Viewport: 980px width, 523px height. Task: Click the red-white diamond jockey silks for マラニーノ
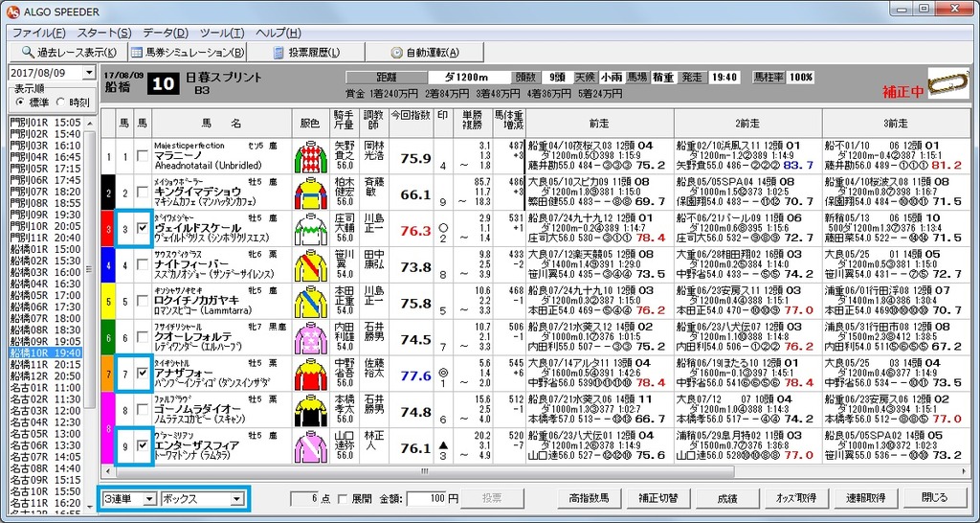pyautogui.click(x=311, y=157)
